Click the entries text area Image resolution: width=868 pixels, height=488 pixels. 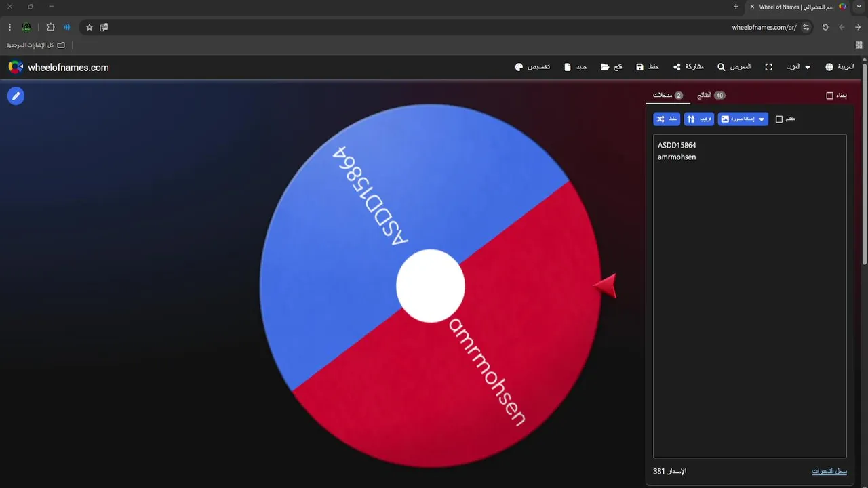pyautogui.click(x=749, y=296)
